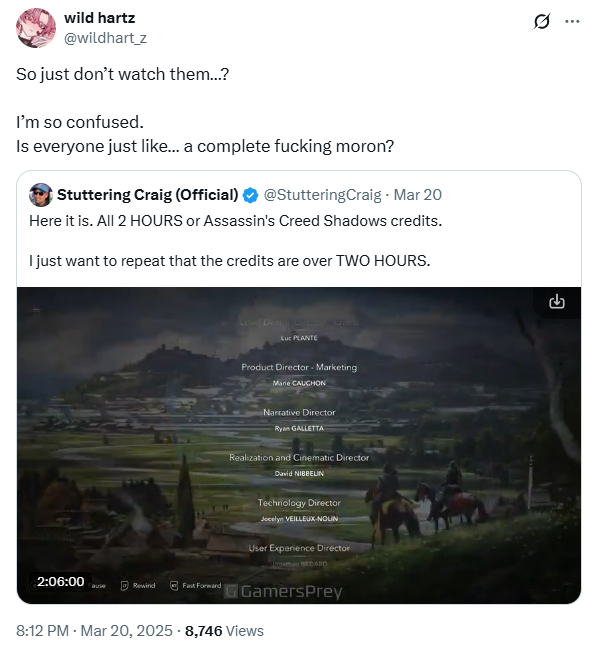Open the Grok slashed-circle icon
The image size is (589, 653).
(x=541, y=21)
